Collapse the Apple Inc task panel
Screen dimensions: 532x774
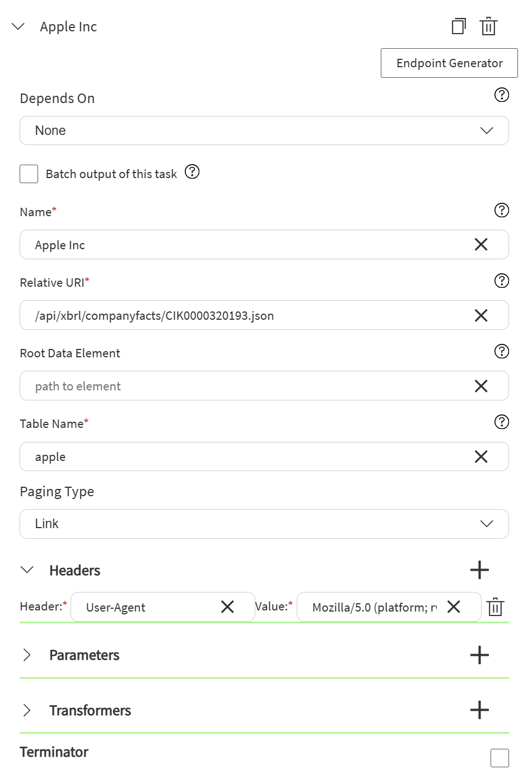point(18,26)
